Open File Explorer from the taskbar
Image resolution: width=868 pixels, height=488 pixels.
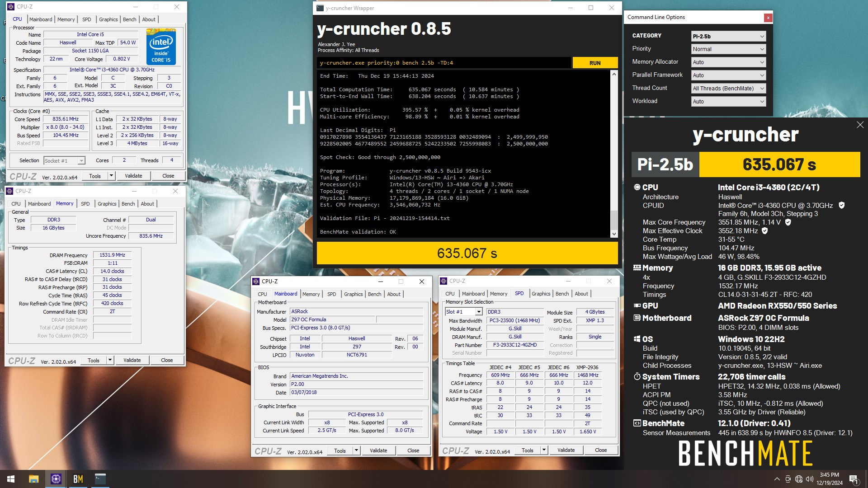33,479
